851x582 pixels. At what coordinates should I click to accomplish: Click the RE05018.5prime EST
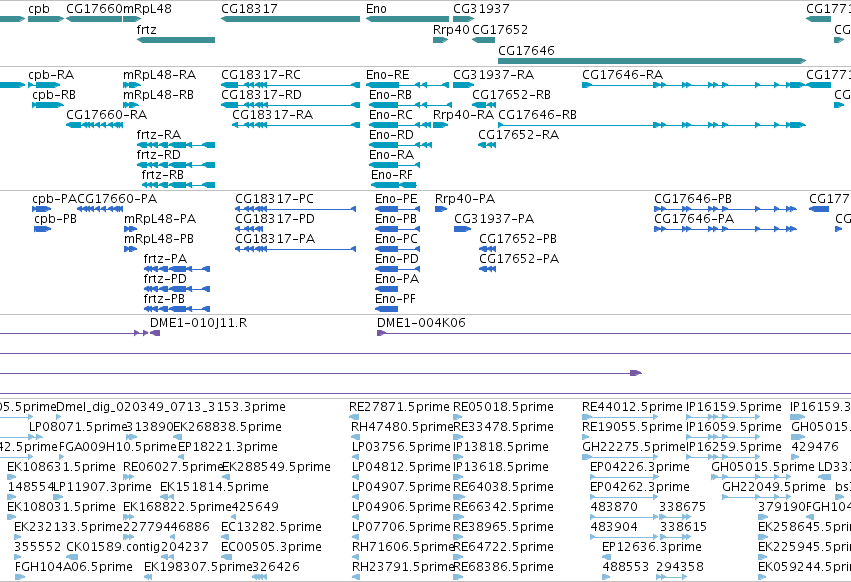tap(458, 417)
